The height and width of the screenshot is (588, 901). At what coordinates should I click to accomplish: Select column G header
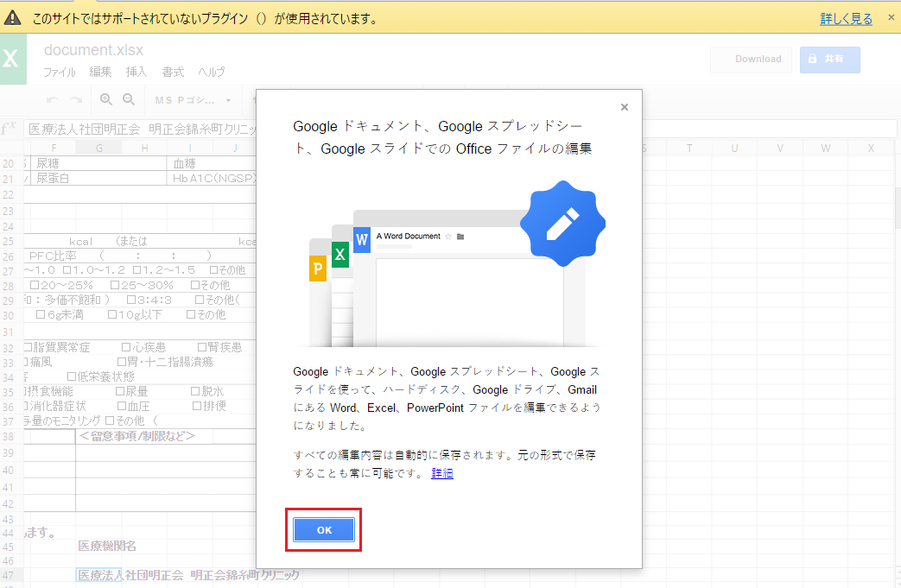pos(98,149)
